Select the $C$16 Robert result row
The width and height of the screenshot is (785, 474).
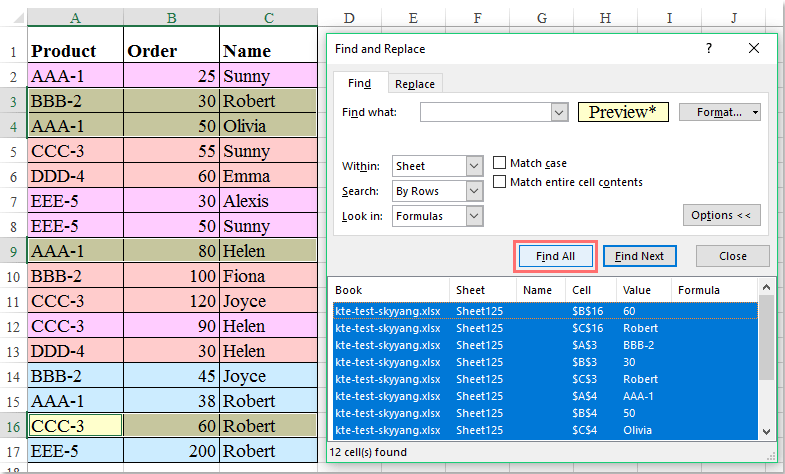pos(545,328)
